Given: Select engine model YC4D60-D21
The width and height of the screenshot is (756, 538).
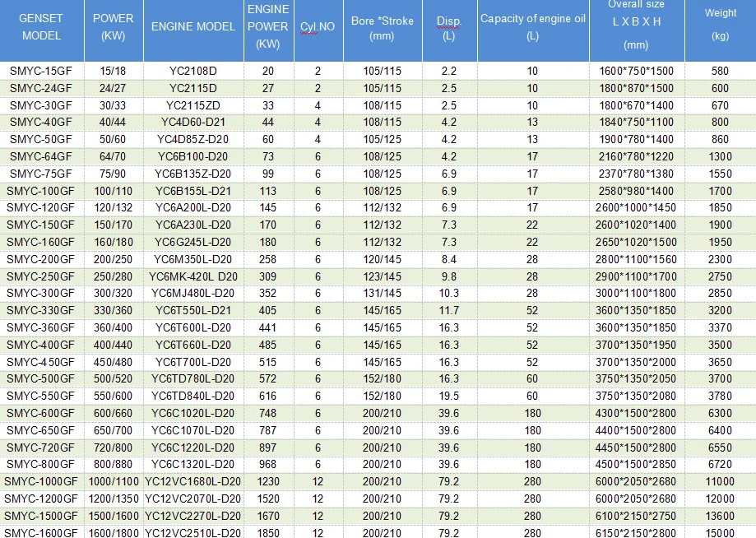Looking at the screenshot, I should (193, 122).
